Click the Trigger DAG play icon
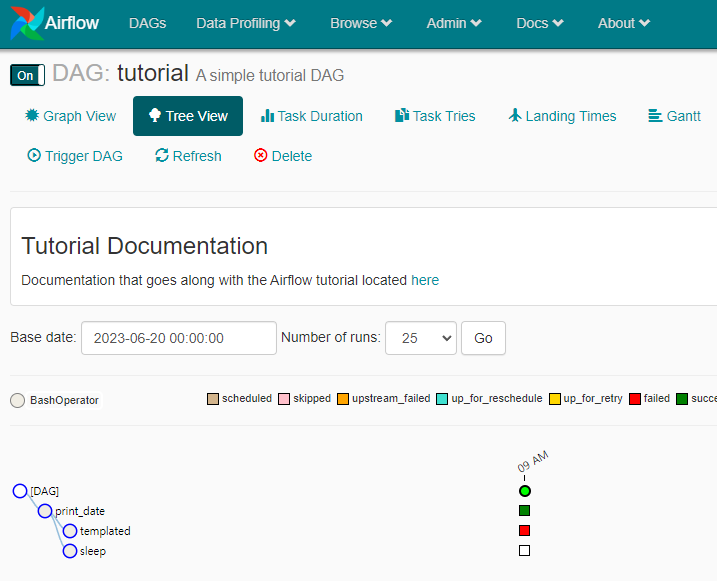The image size is (717, 581). coord(34,155)
